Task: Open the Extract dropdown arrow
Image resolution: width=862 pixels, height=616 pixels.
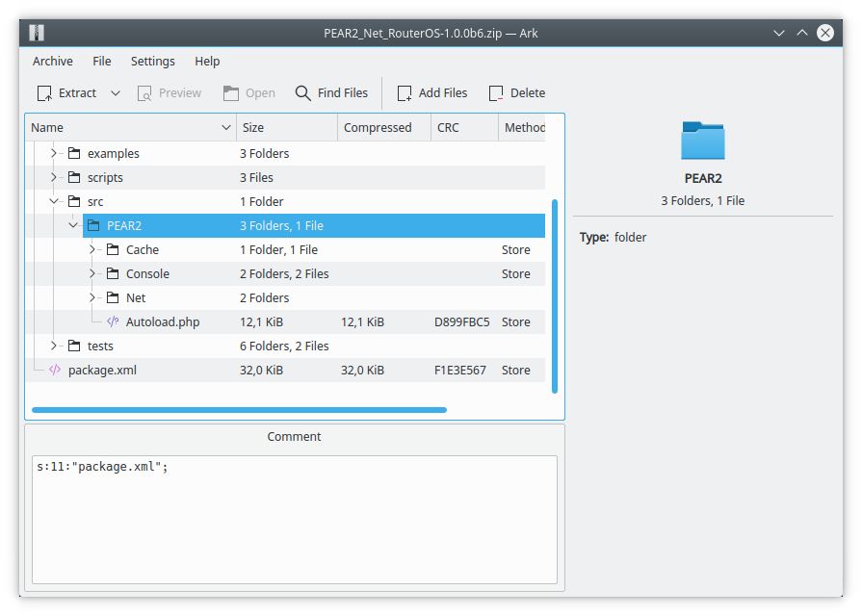Action: coord(114,92)
